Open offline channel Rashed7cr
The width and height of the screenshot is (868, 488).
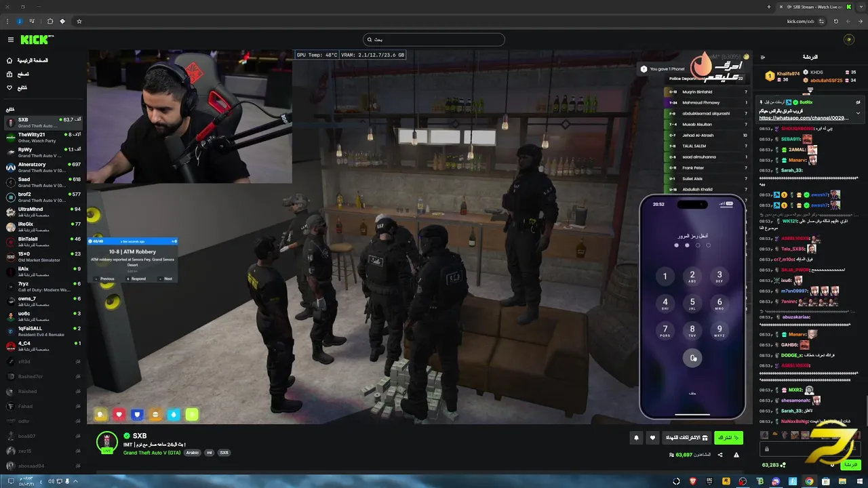(x=43, y=376)
